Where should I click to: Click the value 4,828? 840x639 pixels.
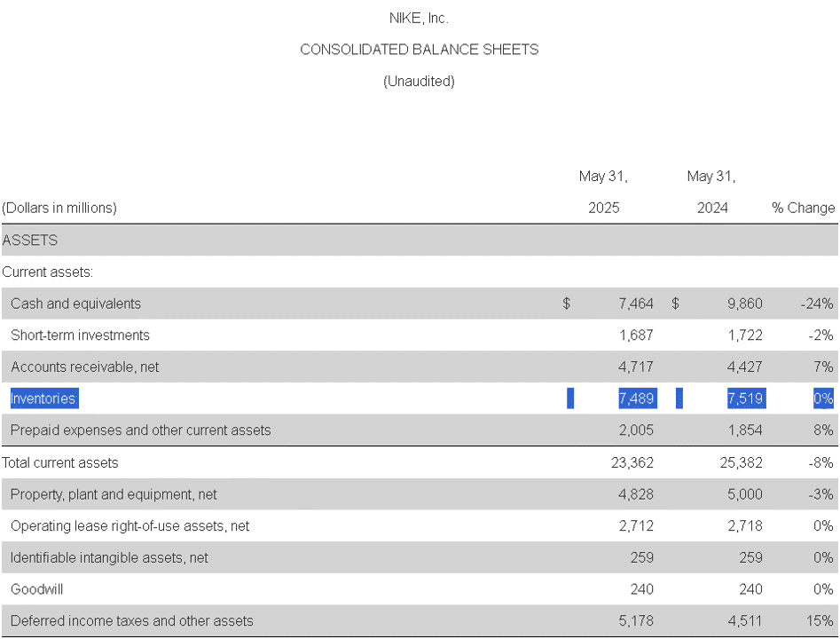636,494
